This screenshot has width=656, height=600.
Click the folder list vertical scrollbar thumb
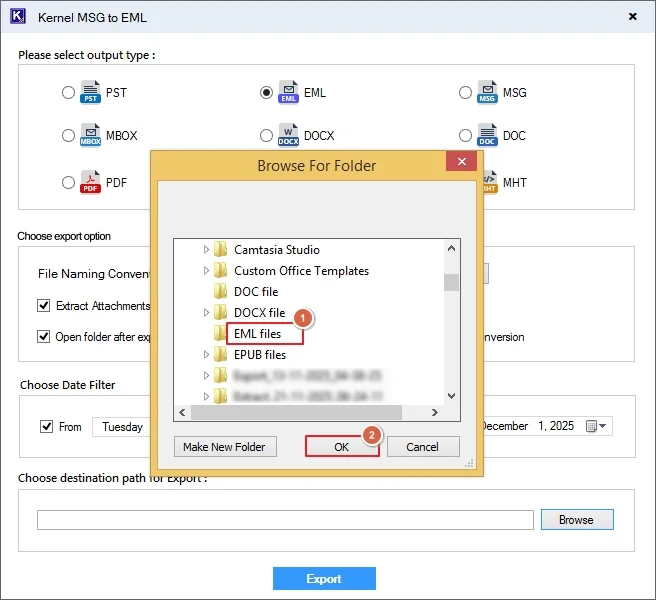452,281
